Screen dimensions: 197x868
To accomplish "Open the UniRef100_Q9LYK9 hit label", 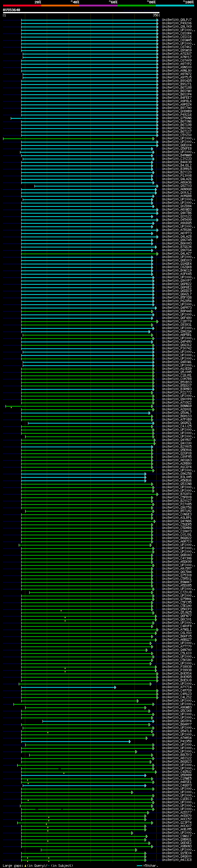I will coord(177,26).
